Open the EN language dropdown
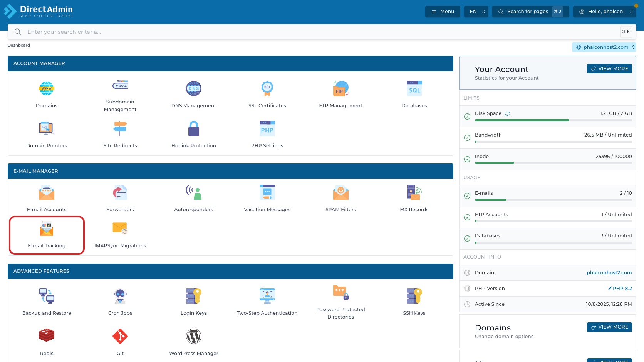This screenshot has height=362, width=644. [x=476, y=12]
